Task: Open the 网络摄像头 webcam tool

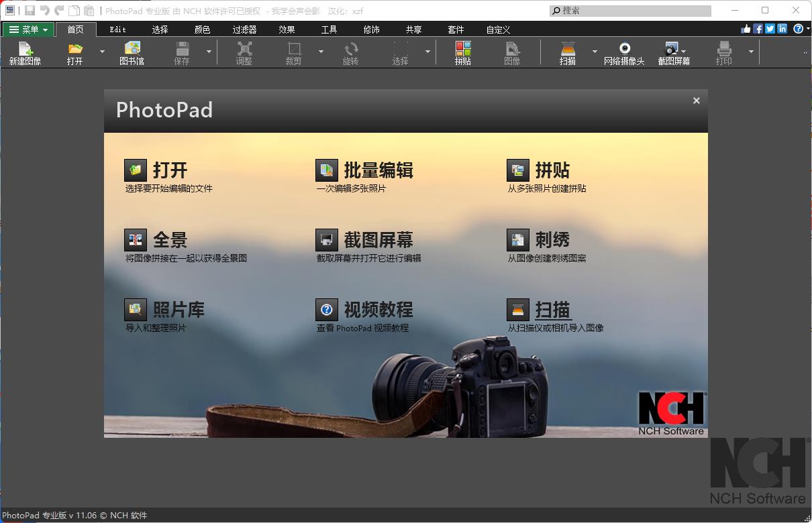Action: click(x=624, y=52)
